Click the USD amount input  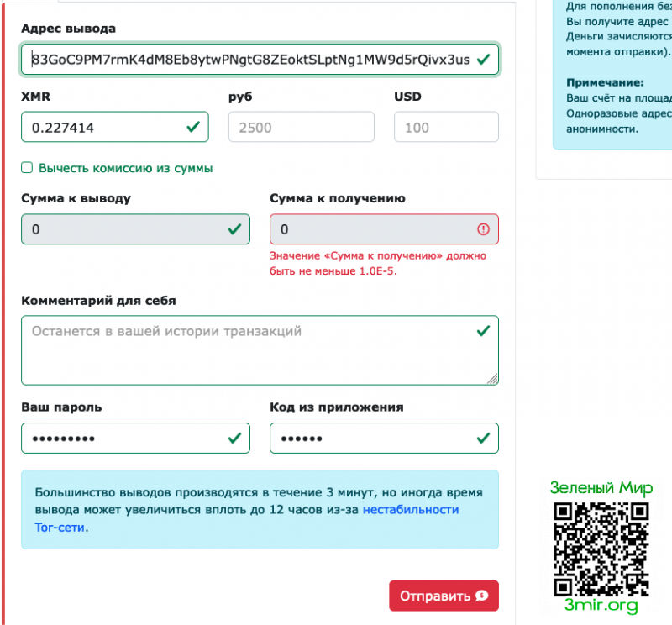(445, 127)
